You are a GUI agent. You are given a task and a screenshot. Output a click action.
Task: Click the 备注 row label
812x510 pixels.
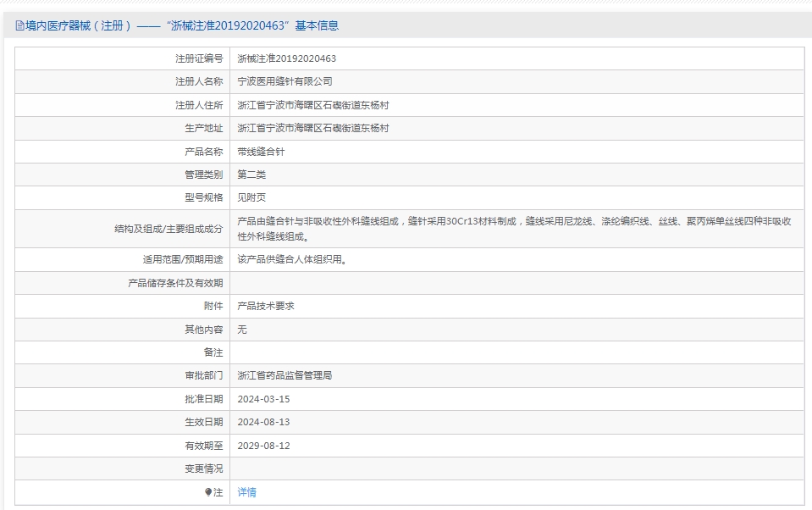[213, 352]
